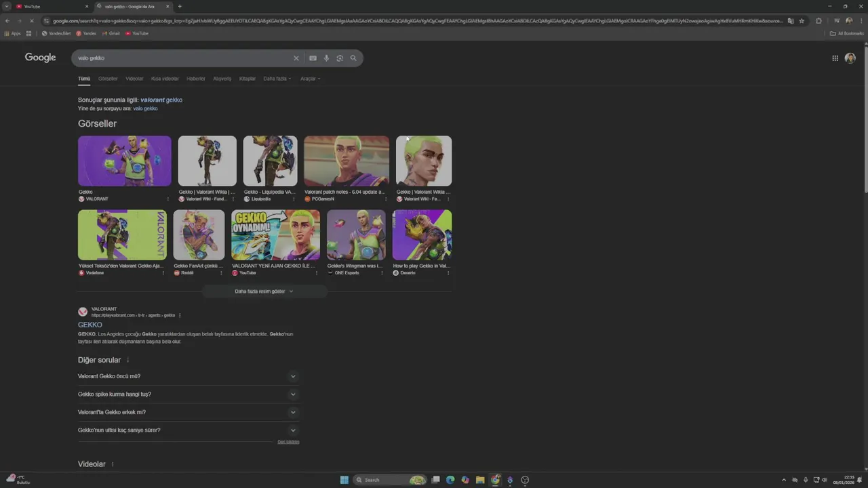Switch to the Haberler tab
The width and height of the screenshot is (868, 488).
coord(196,79)
